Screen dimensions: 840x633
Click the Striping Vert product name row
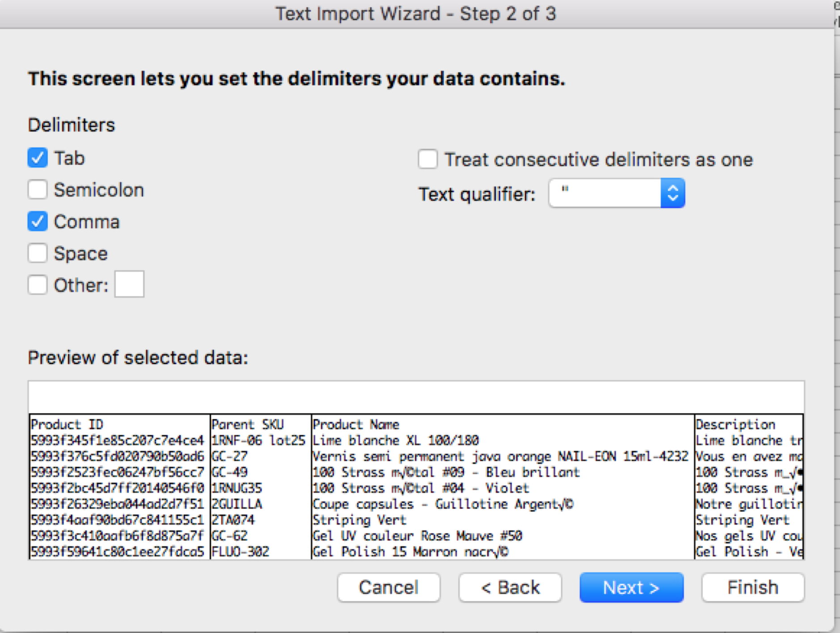359,520
